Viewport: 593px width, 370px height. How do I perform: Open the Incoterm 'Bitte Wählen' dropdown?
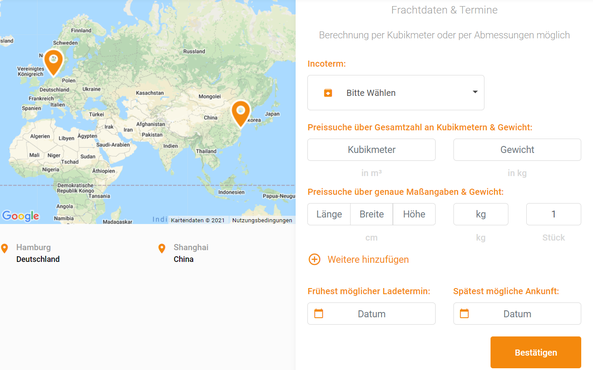pos(396,93)
